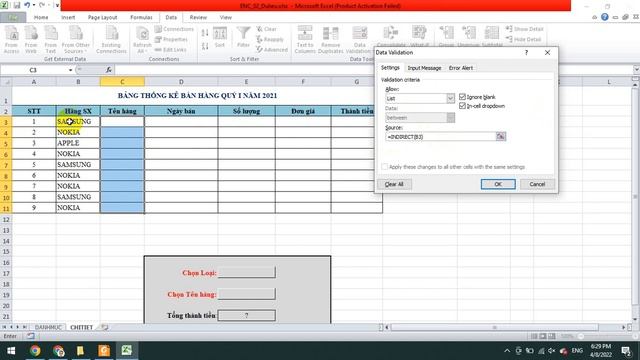Select cell containing APPLE
The width and height of the screenshot is (640, 360).
[x=78, y=143]
